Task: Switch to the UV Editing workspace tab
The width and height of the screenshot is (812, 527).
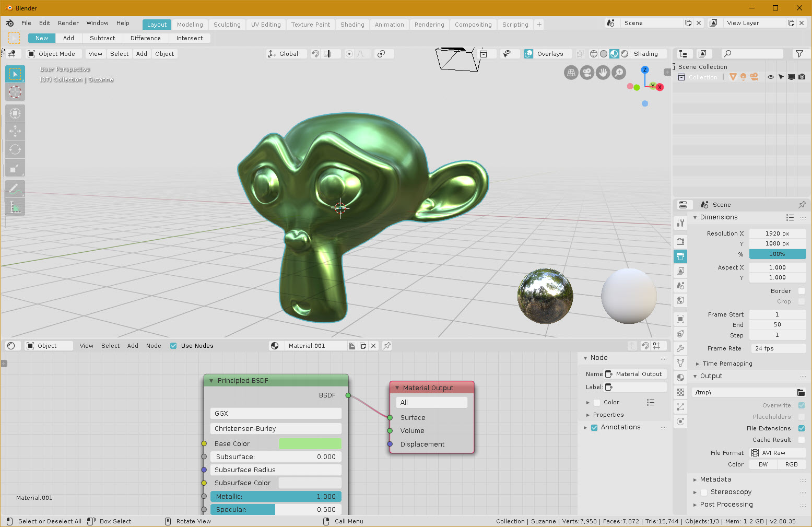Action: (266, 25)
